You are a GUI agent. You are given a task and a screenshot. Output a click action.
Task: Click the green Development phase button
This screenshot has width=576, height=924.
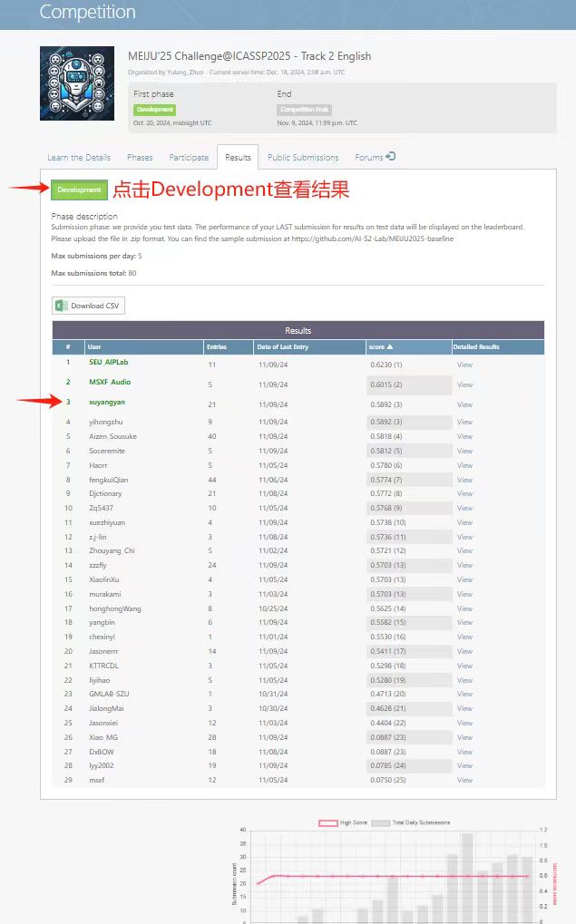(80, 190)
